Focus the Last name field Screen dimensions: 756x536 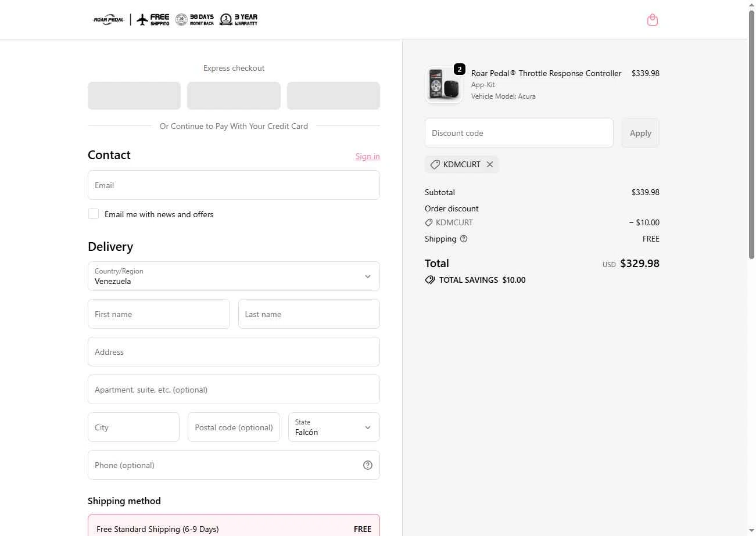tap(309, 314)
